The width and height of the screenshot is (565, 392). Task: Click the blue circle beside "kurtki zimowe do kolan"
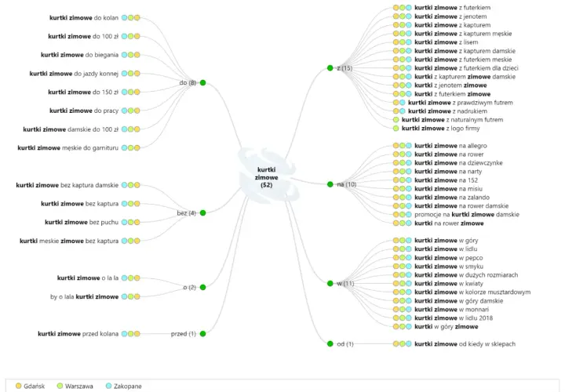click(124, 17)
